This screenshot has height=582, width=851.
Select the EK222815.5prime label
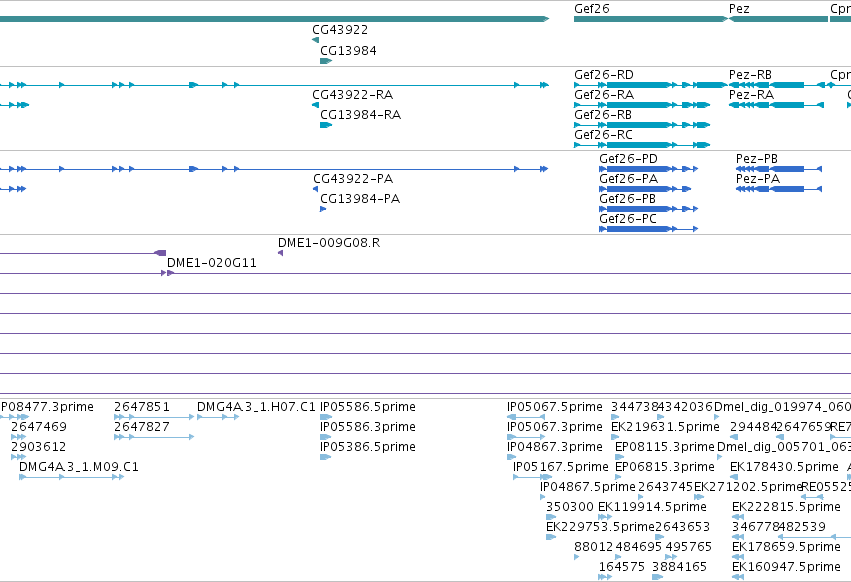(786, 507)
